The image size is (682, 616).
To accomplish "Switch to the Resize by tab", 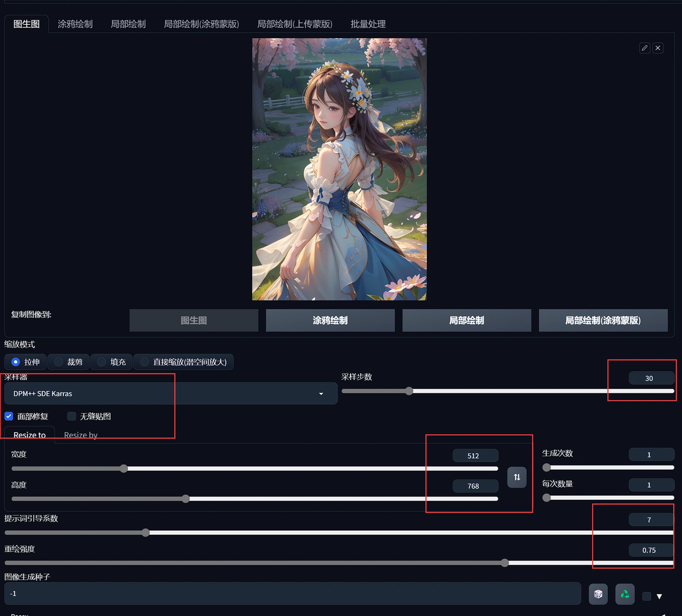I will pyautogui.click(x=81, y=435).
